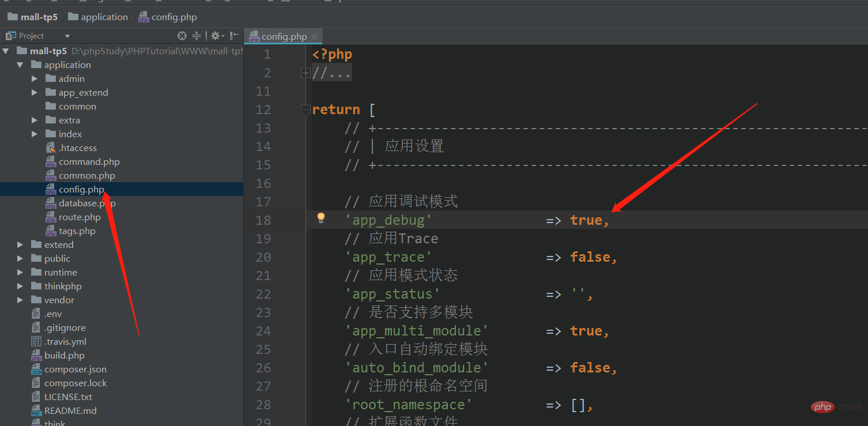Select route.php in the project tree
868x426 pixels.
pyautogui.click(x=80, y=217)
